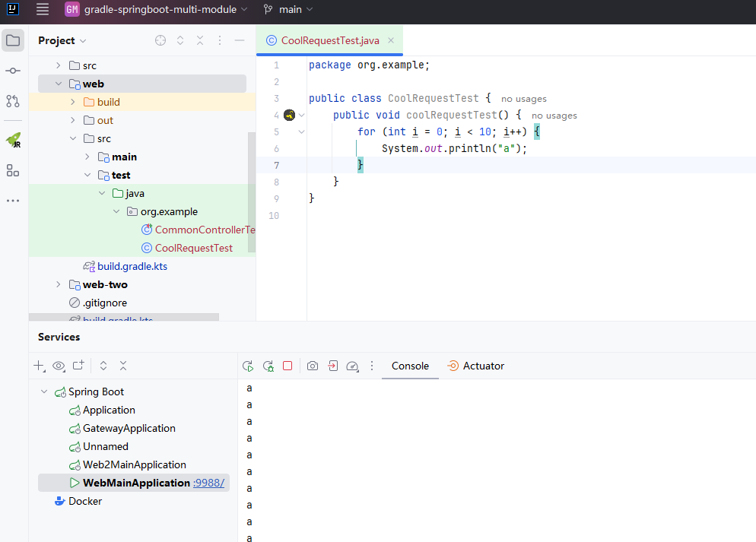The width and height of the screenshot is (756, 542).
Task: Select the Console tab
Action: (x=410, y=366)
